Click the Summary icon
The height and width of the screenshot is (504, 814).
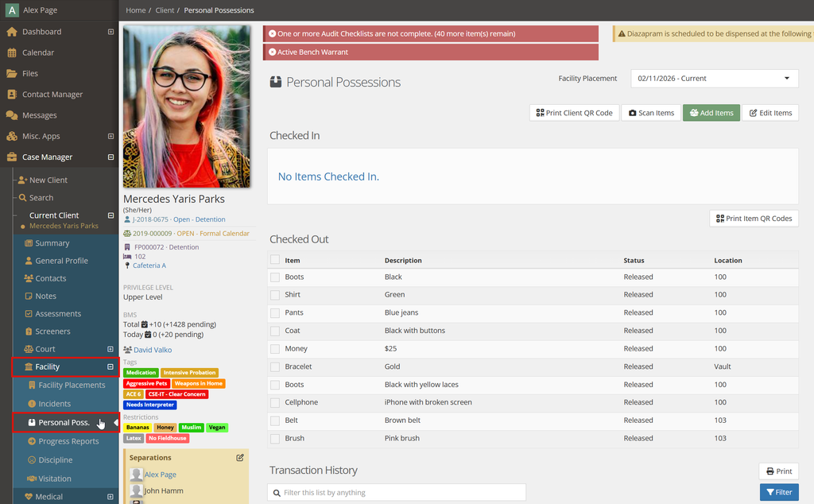[29, 243]
